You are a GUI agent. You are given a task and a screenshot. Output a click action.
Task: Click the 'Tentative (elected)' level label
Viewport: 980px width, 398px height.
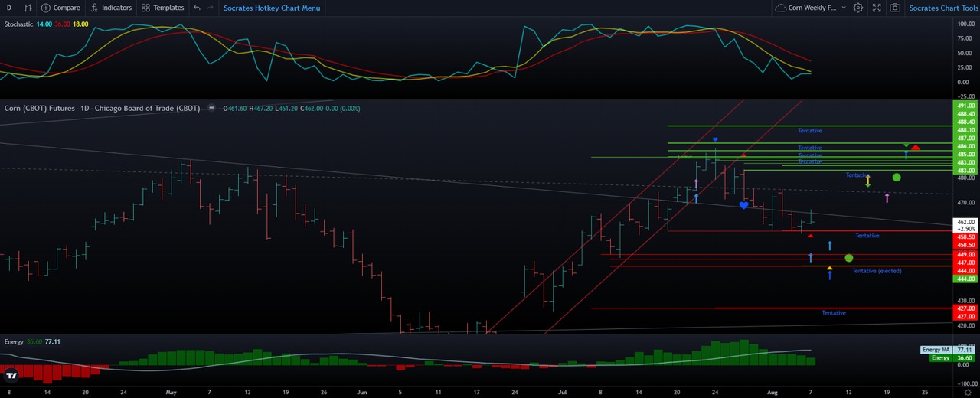[877, 271]
